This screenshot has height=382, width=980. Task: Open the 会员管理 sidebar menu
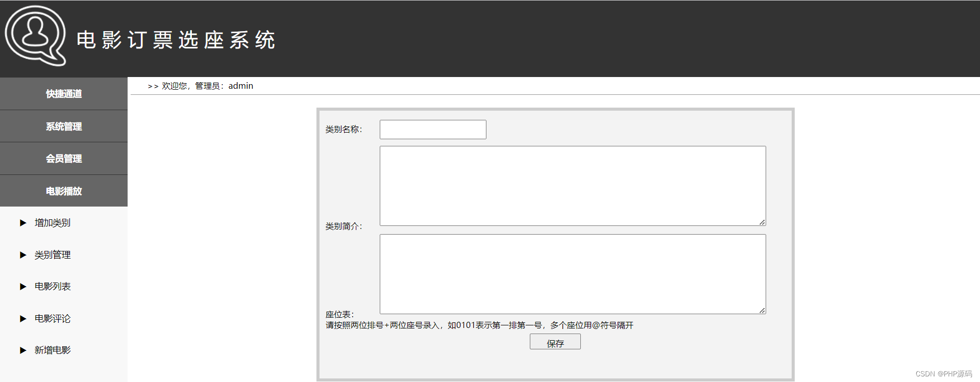coord(64,159)
